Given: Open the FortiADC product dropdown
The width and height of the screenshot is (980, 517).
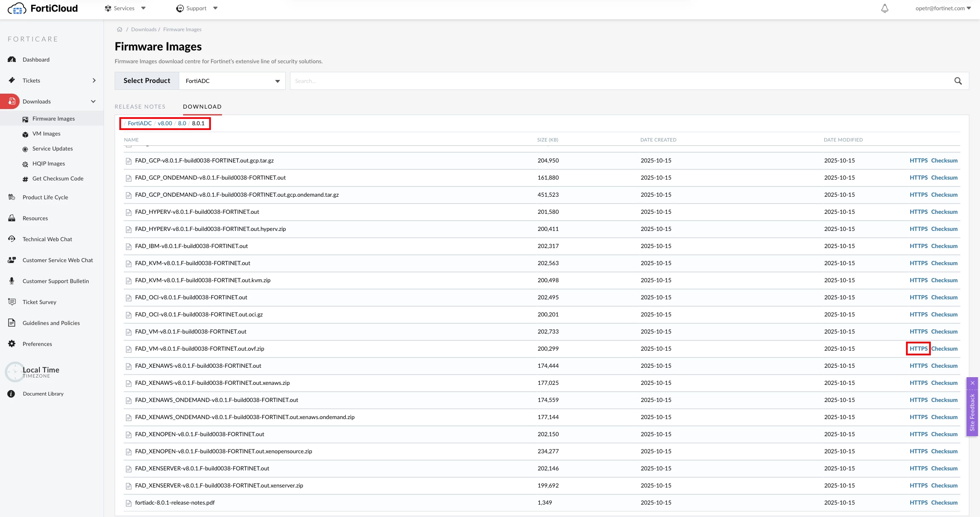Looking at the screenshot, I should click(x=232, y=81).
